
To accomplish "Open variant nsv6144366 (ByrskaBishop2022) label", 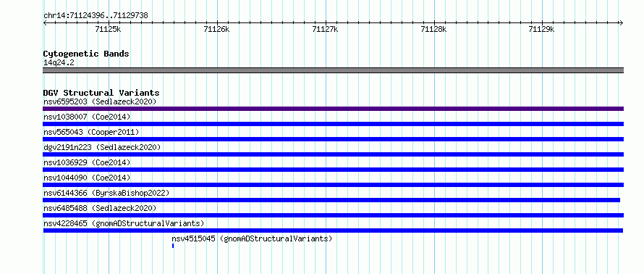I will click(x=106, y=193).
